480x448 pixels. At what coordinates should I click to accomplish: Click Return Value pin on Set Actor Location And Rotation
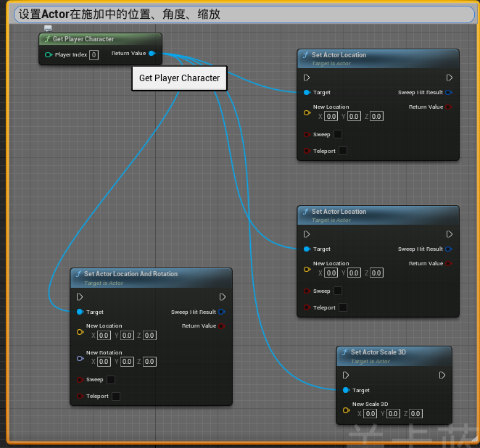click(221, 326)
